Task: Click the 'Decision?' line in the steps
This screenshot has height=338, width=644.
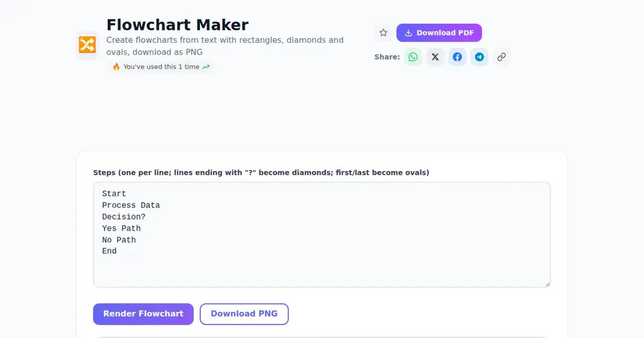Action: pos(124,217)
